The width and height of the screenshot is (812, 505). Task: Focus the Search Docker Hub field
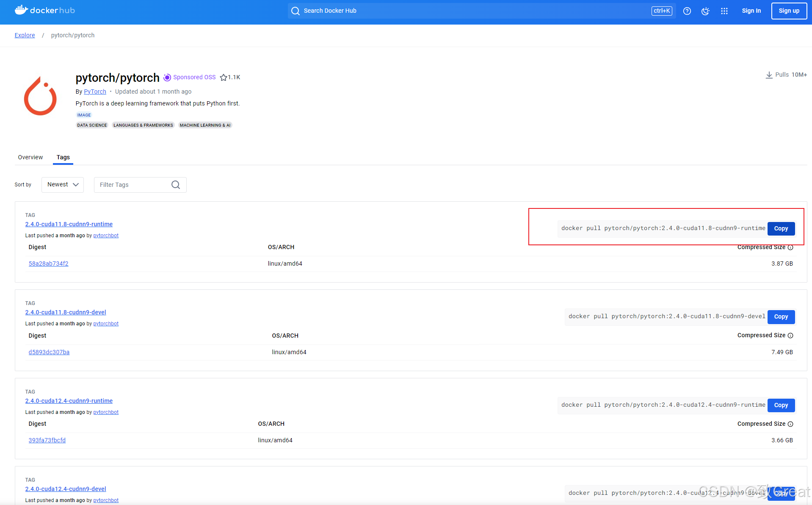click(482, 11)
